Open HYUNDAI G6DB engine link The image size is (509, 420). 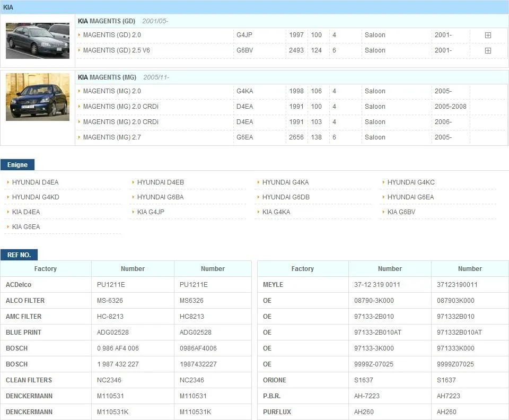(x=286, y=197)
